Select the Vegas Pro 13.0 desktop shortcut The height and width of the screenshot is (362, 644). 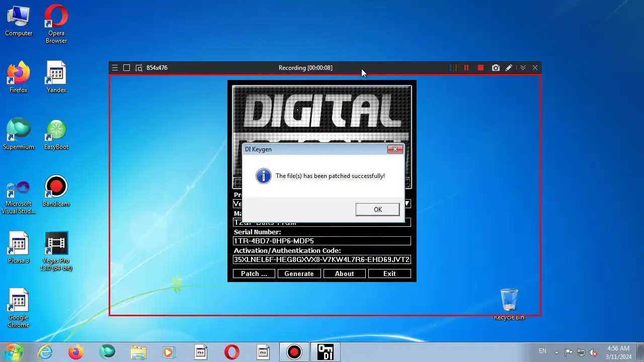[56, 251]
